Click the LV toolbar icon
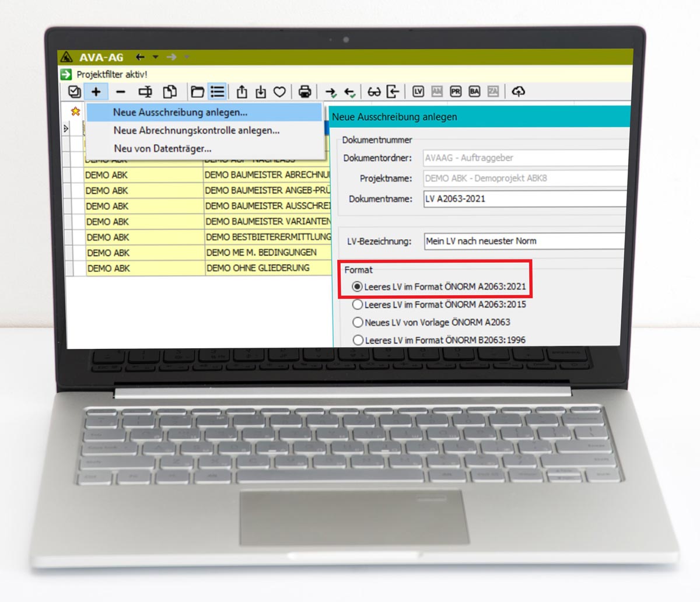The width and height of the screenshot is (700, 602). point(418,92)
